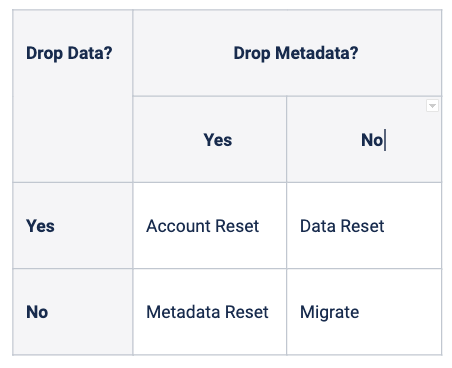Click the word 'Metadata?' in the top header
The image size is (452, 368).
coord(317,53)
